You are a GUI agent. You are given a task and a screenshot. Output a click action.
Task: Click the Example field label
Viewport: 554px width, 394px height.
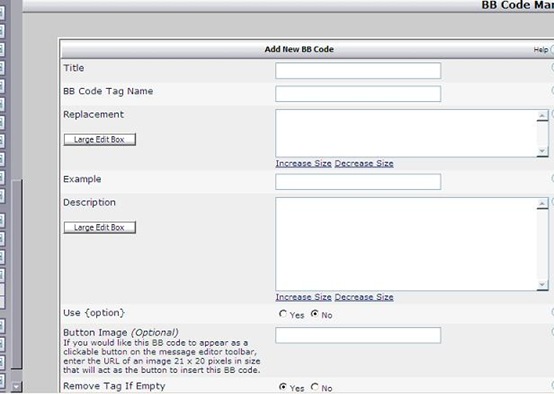click(x=82, y=179)
